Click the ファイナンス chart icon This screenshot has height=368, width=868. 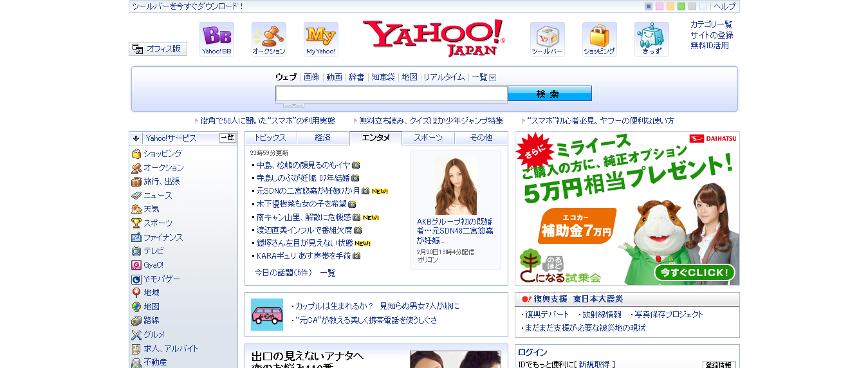click(x=136, y=237)
